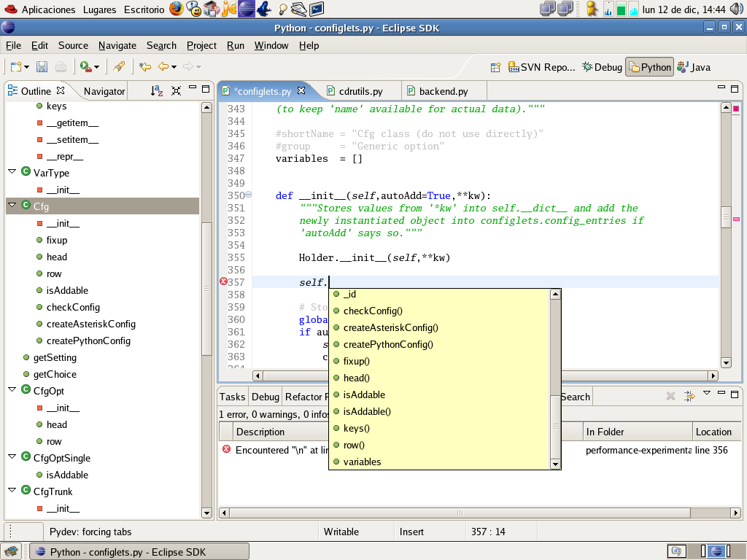Click the Save disk icon
747x560 pixels.
tap(42, 66)
